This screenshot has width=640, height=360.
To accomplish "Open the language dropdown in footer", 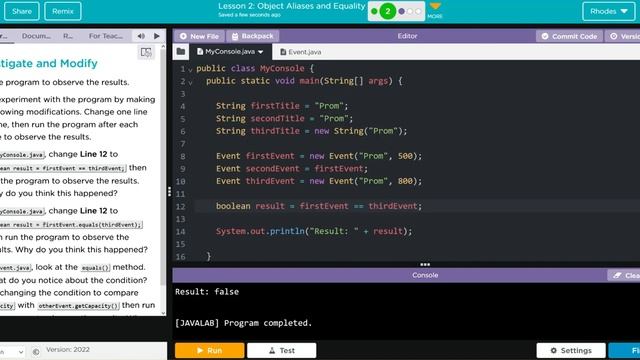I will click(x=12, y=351).
